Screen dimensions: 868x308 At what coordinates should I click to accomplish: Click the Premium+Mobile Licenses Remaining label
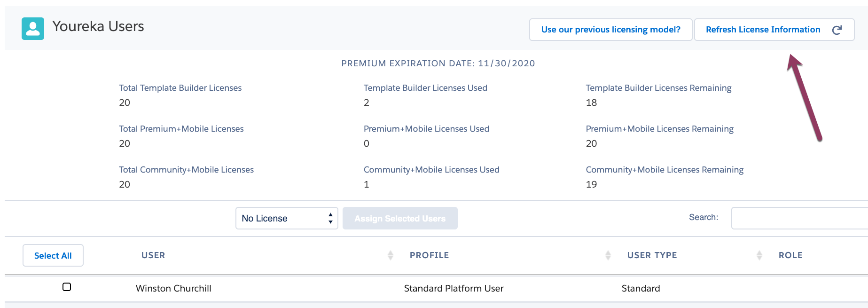659,129
